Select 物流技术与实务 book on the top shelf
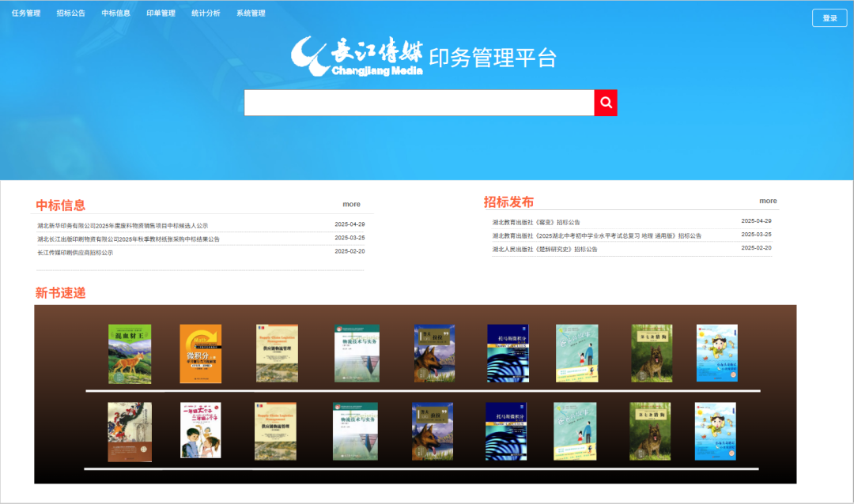Screen dimensions: 854x504 tap(355, 353)
